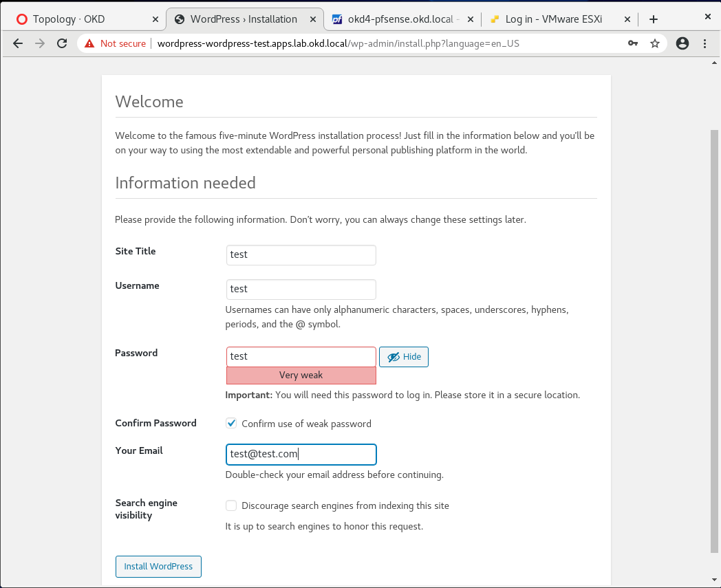This screenshot has width=721, height=588.
Task: Click the Welcome heading
Action: [149, 102]
